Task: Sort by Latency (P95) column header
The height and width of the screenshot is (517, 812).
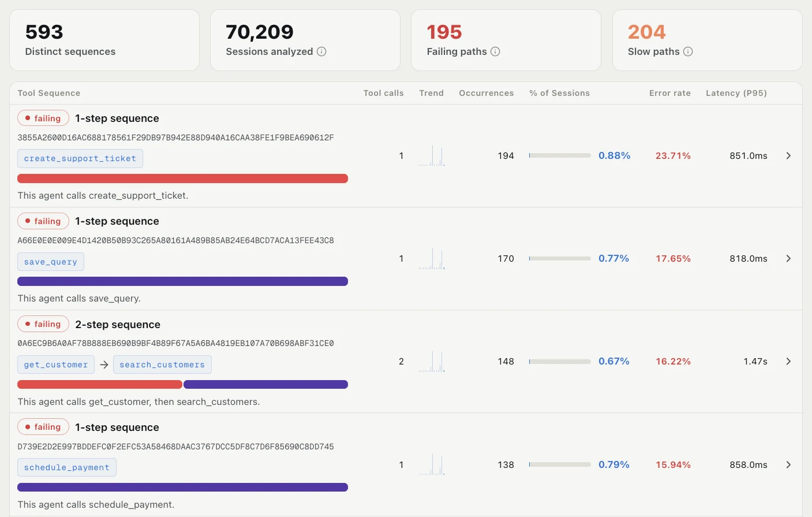Action: click(x=736, y=93)
